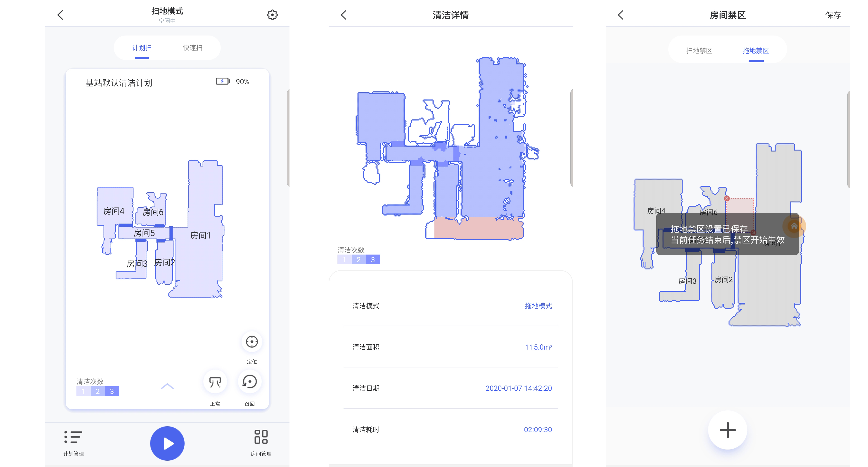Delete no-go zone via red X handle
Viewport: 868px width, 467px height.
coord(727,199)
